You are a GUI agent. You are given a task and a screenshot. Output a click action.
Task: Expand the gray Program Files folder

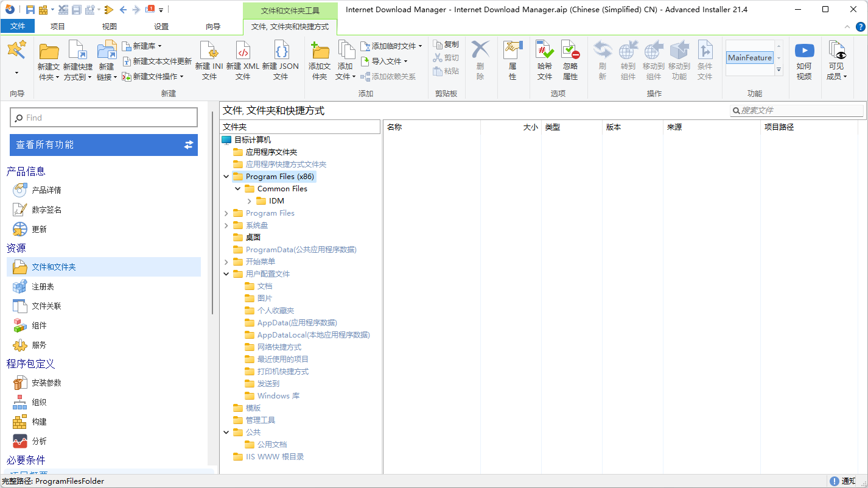tap(226, 213)
